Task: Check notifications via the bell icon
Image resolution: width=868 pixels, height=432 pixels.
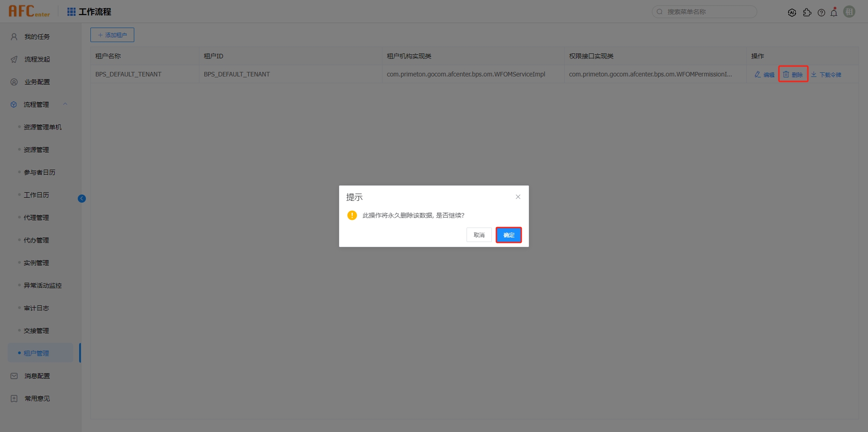Action: 834,12
